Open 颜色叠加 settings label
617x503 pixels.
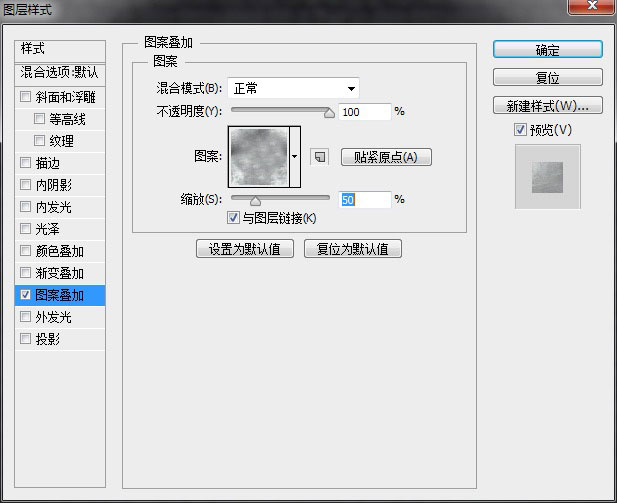59,251
